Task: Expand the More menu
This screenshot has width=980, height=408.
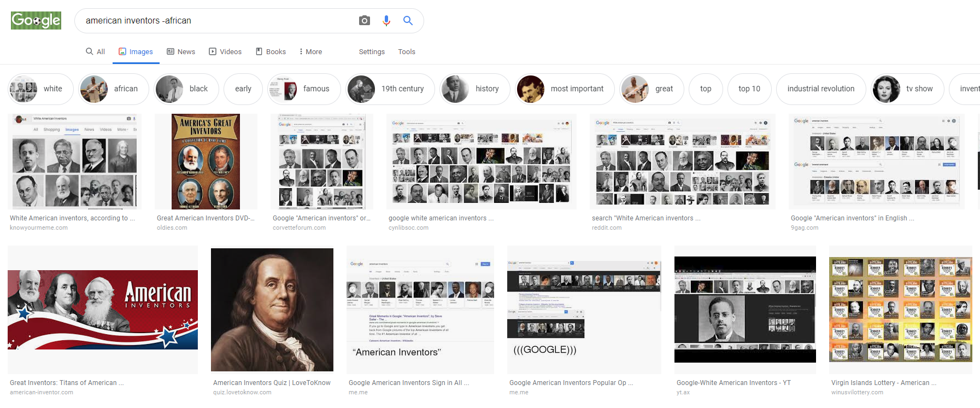Action: click(x=310, y=51)
